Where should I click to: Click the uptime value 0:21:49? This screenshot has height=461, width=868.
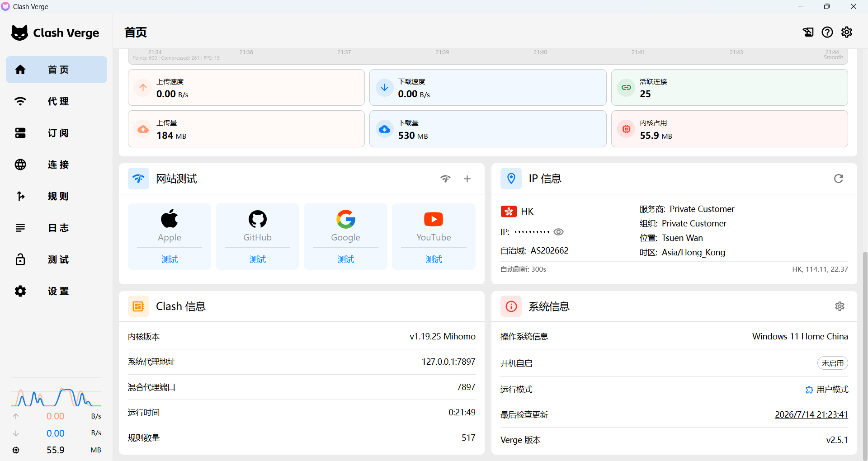[x=462, y=412]
